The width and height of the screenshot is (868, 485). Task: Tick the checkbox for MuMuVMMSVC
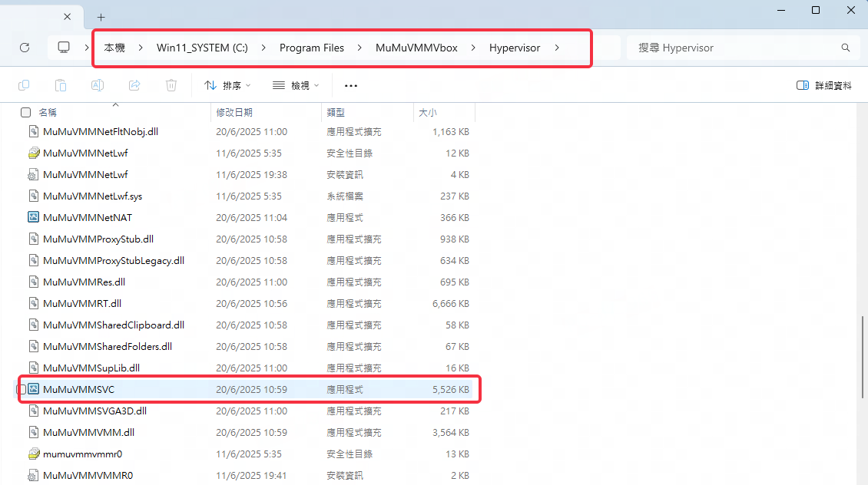21,389
